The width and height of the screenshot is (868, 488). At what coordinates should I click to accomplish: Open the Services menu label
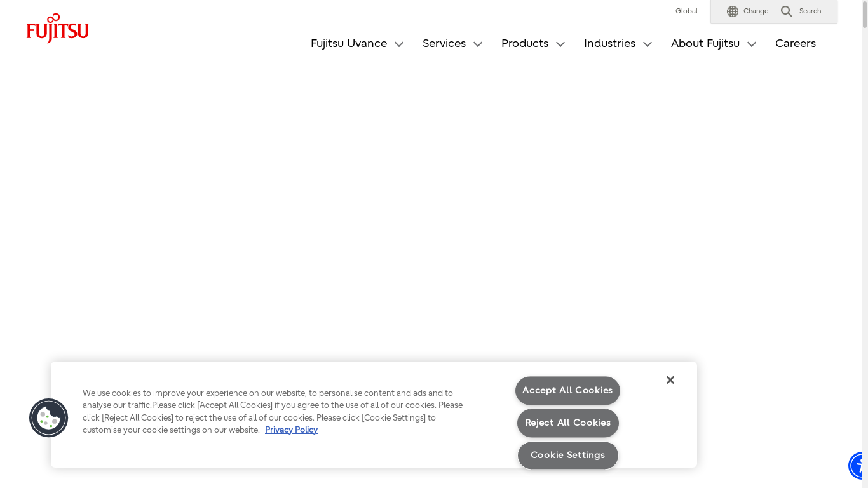click(444, 43)
